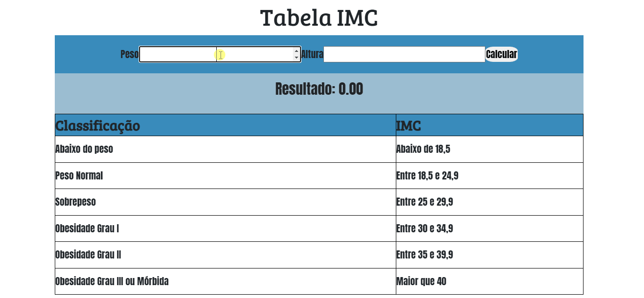Click the Peso Normal classification cell
Image resolution: width=644 pixels, height=298 pixels.
(79, 176)
